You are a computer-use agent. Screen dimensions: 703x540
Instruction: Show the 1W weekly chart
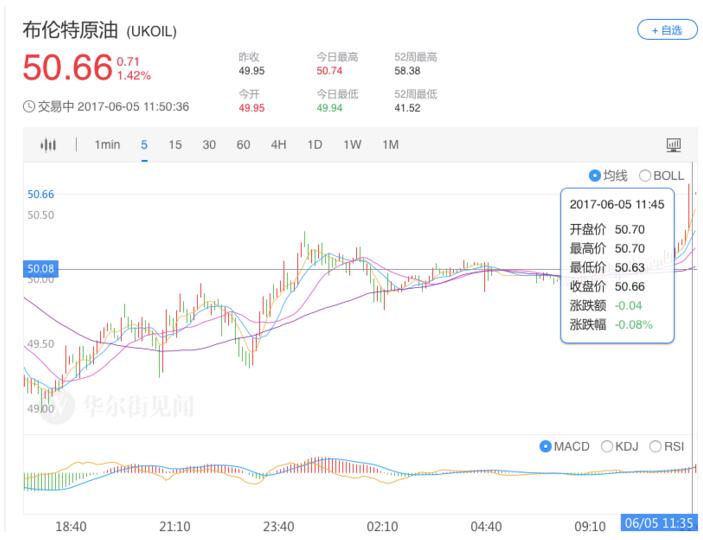[x=352, y=145]
